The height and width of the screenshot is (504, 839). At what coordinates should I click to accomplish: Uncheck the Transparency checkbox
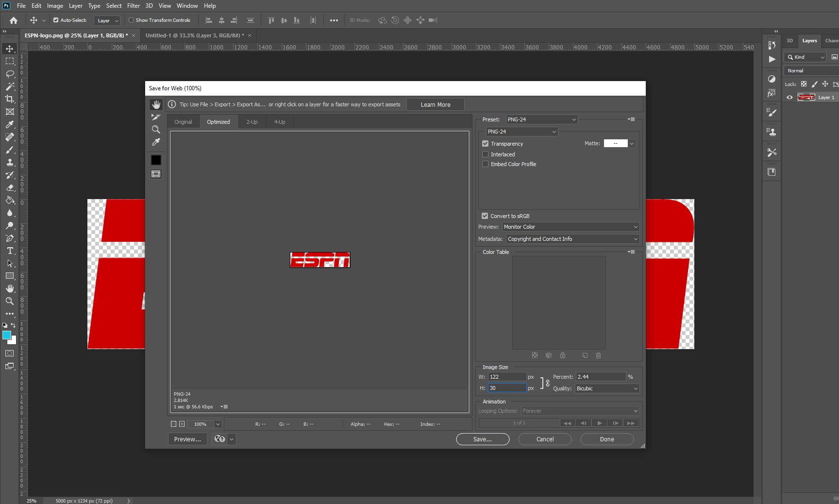point(485,144)
